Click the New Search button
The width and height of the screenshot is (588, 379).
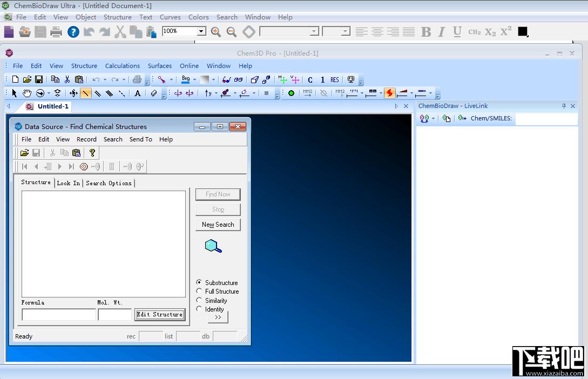(x=218, y=225)
